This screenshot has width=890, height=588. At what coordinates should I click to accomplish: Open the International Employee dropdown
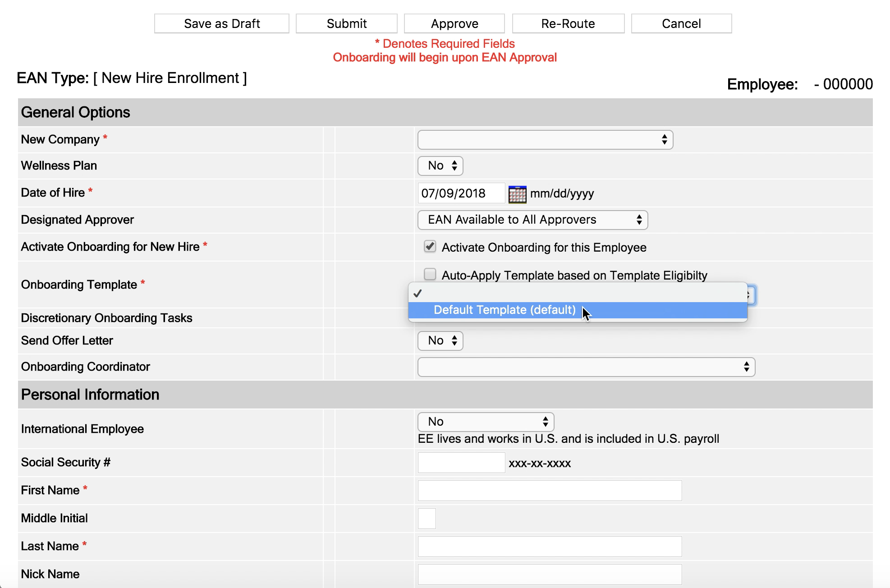tap(486, 422)
